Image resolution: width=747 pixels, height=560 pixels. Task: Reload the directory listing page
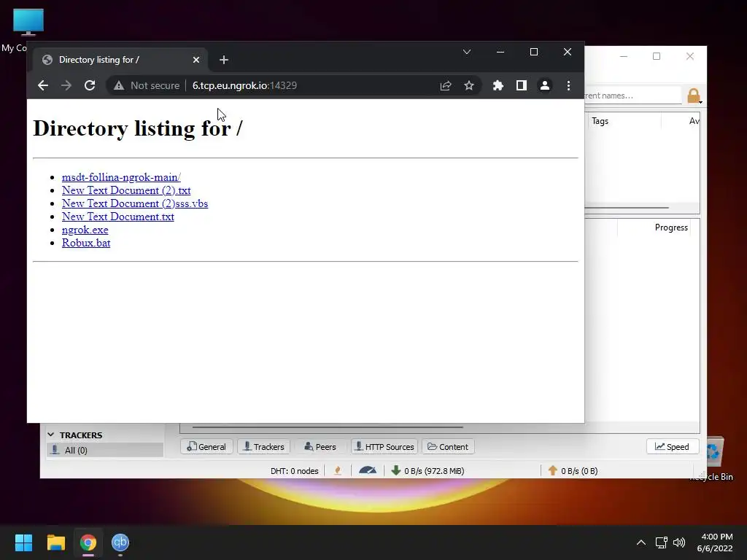tap(90, 85)
